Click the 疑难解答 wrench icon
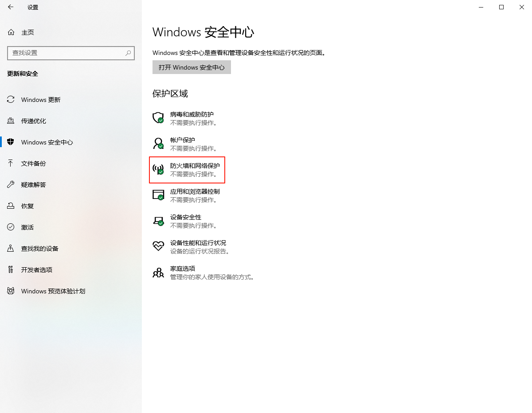The width and height of the screenshot is (532, 413). pos(11,185)
